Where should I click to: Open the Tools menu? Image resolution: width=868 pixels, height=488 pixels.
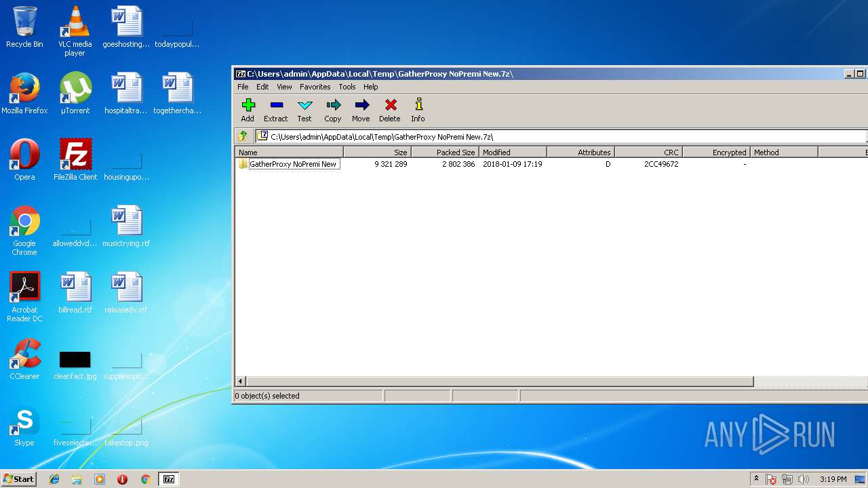(x=347, y=87)
